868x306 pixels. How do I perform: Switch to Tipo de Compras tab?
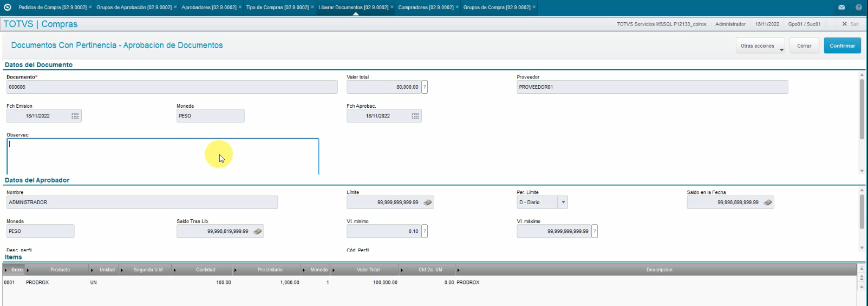point(277,7)
